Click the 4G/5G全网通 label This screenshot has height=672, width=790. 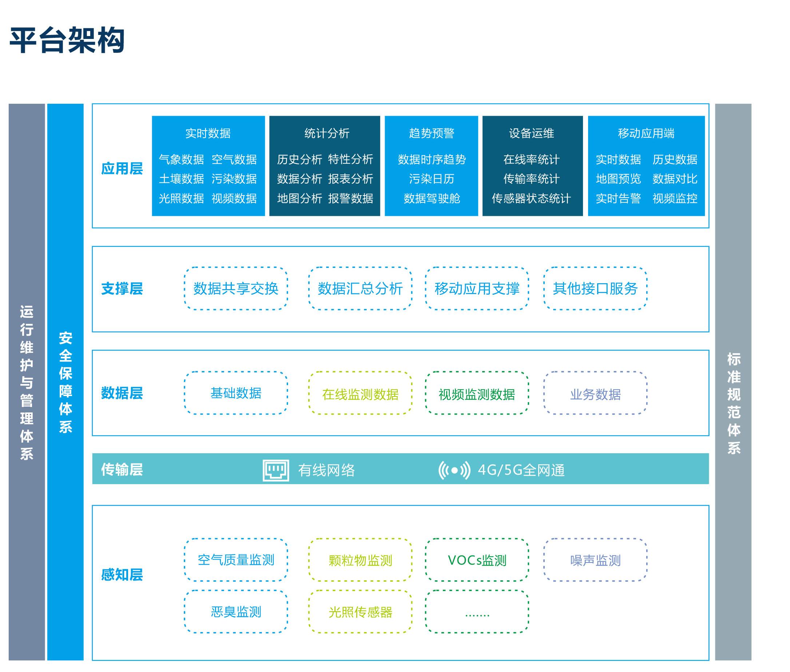(x=521, y=470)
